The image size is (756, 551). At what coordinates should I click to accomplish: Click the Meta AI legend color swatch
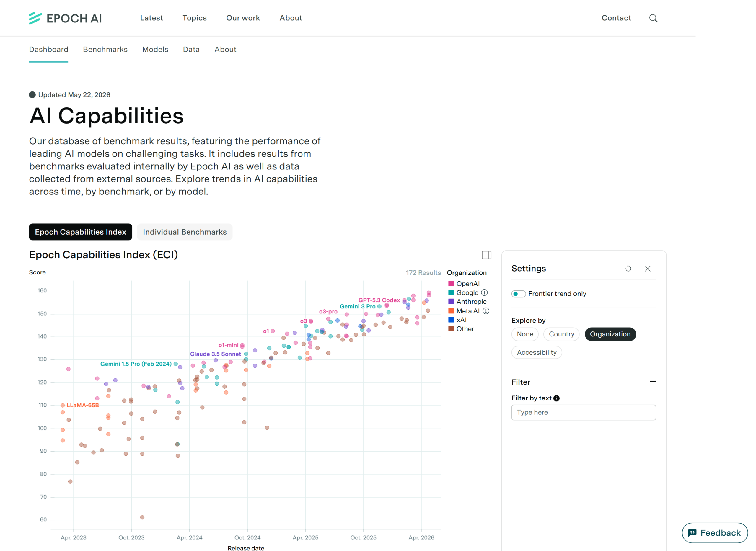(451, 311)
